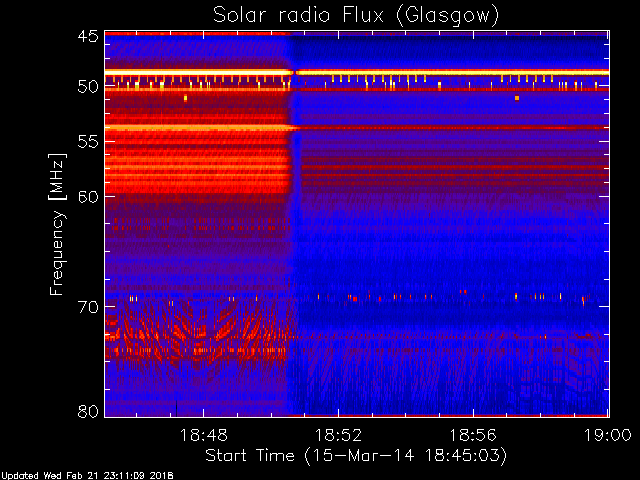The height and width of the screenshot is (480, 640).
Task: Select the "Frequency [MHz]" axis label
Action: 57,224
